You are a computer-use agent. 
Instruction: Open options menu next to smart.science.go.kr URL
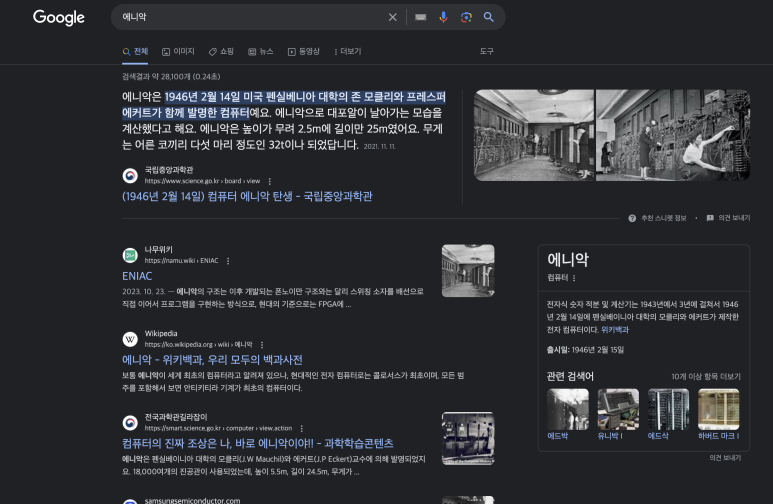[x=302, y=429]
